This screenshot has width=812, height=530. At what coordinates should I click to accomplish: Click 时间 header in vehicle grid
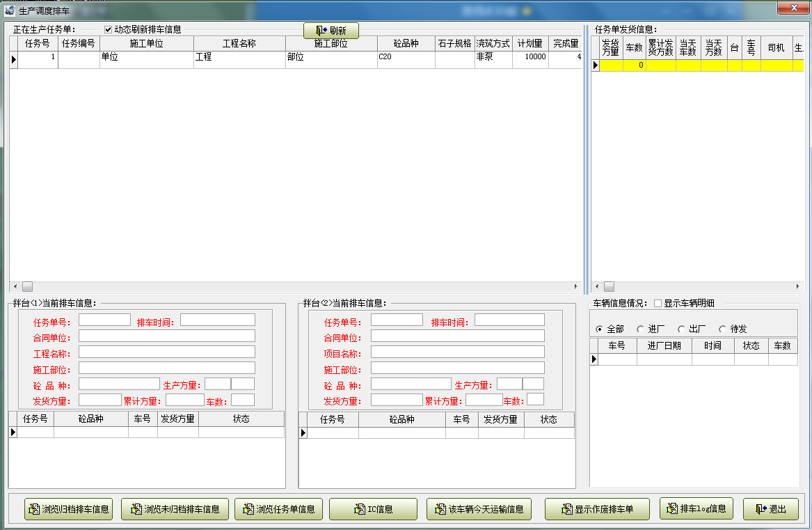tap(713, 346)
